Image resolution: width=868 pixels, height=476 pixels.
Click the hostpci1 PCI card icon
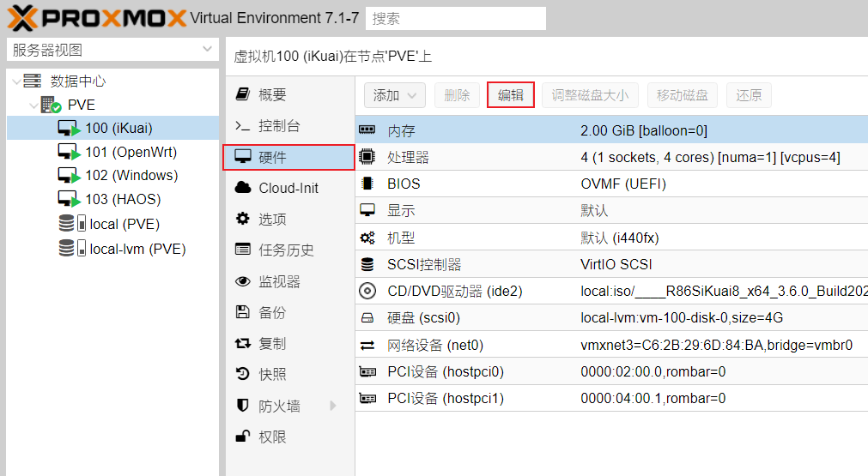coord(367,399)
